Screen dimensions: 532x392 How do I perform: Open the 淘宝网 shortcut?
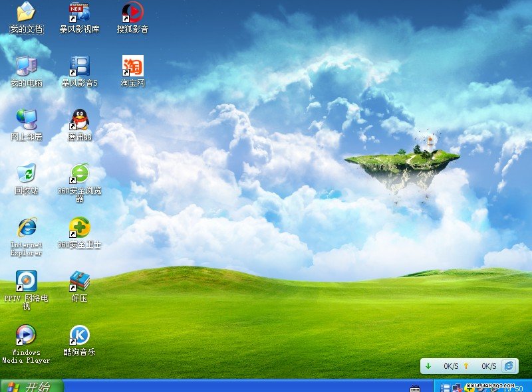click(x=132, y=66)
